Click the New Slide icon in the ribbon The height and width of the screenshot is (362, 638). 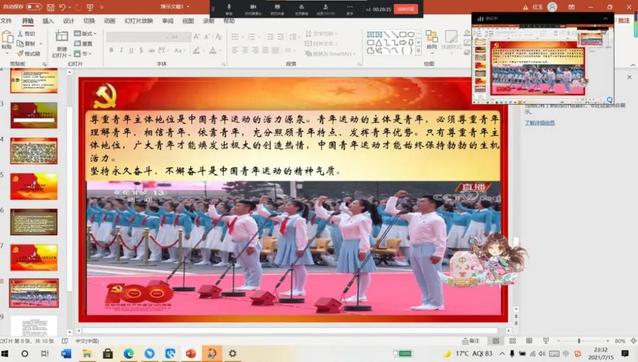pos(61,37)
